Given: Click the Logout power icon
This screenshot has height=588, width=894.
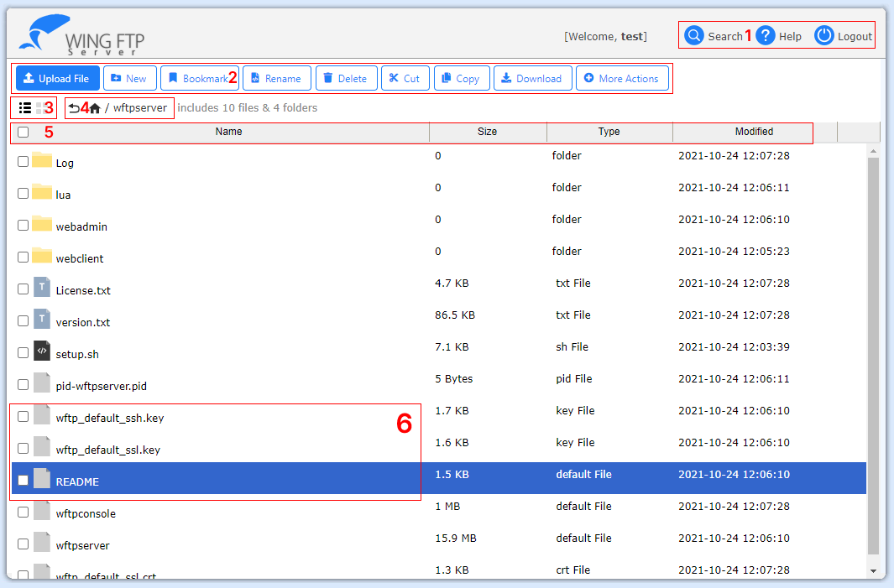Looking at the screenshot, I should (823, 35).
